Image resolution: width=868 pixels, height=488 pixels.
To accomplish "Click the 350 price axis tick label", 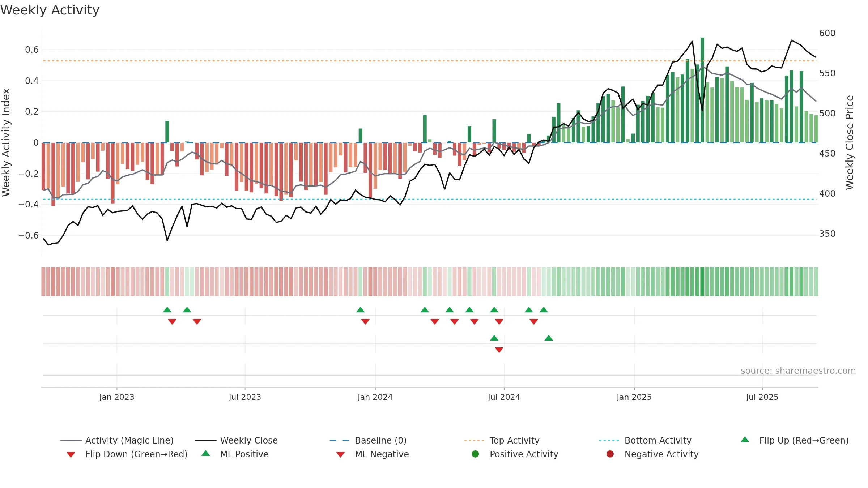I will pos(827,234).
